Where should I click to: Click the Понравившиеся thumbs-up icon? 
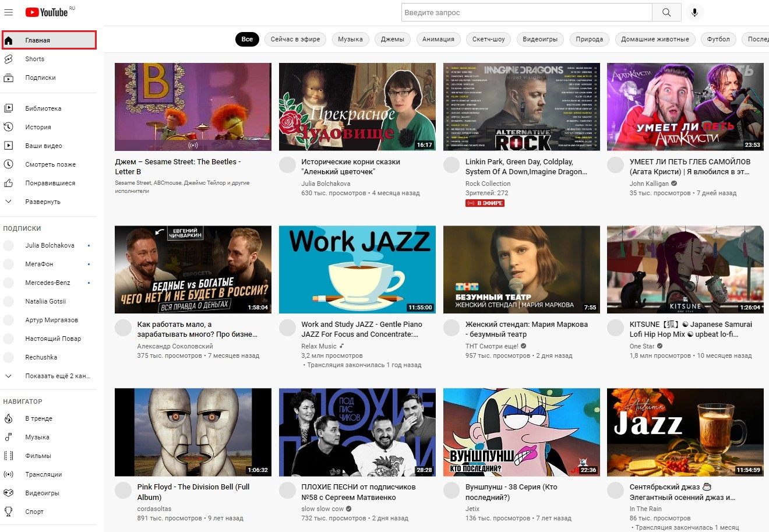tap(9, 183)
